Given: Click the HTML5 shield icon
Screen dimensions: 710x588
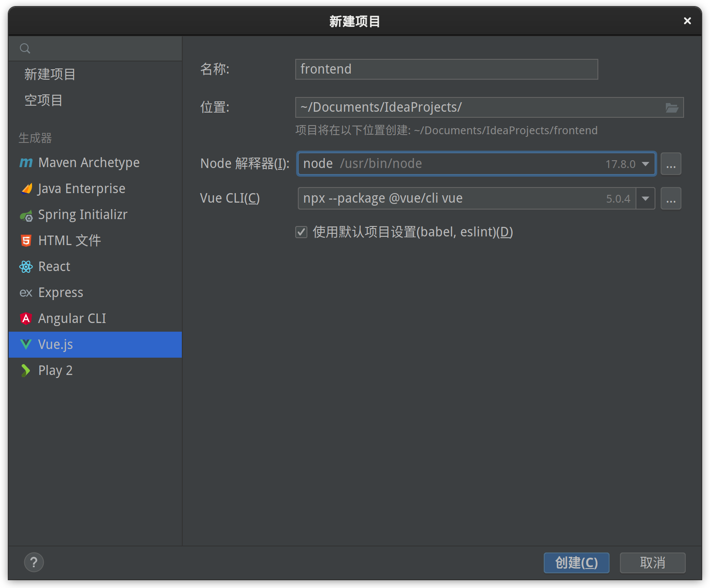Looking at the screenshot, I should point(26,241).
